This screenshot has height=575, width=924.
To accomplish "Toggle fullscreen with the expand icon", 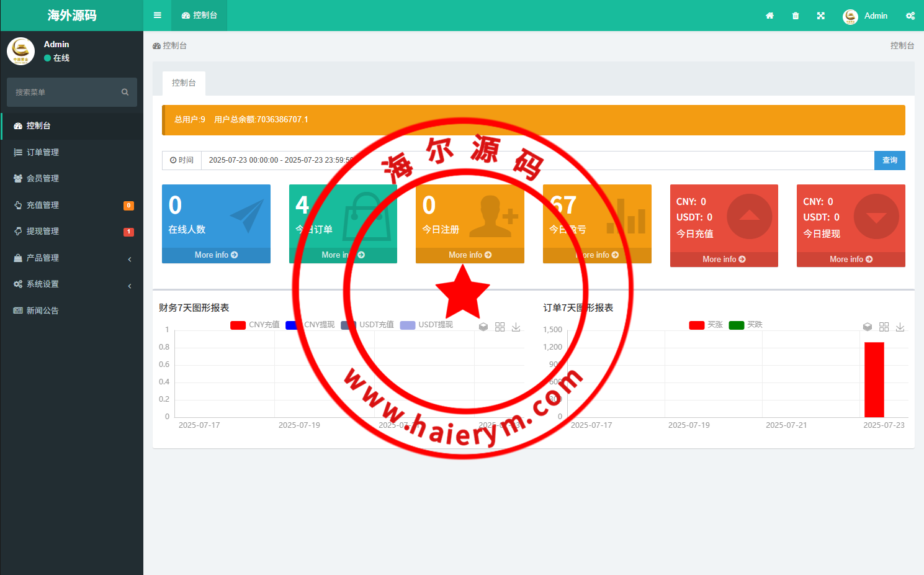I will coord(821,16).
